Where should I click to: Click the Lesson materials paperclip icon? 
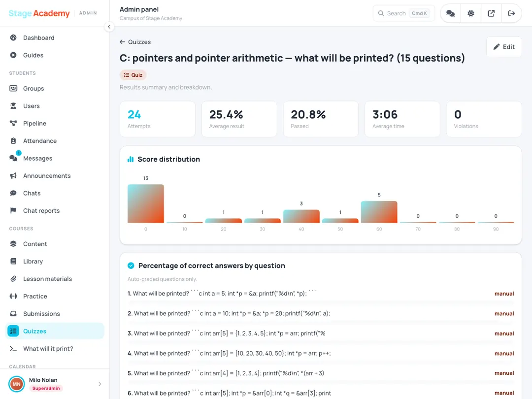(13, 278)
